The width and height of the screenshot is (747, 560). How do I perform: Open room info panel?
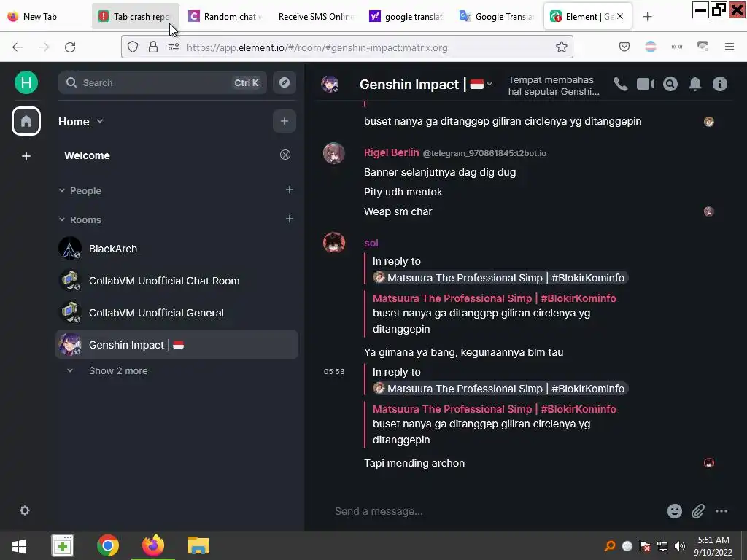[720, 85]
